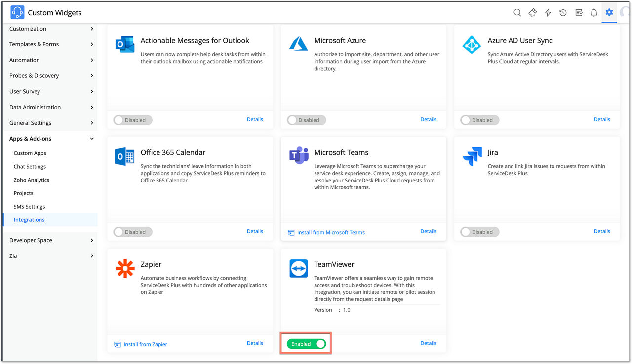This screenshot has width=632, height=364.
Task: Open the recent history clock icon
Action: pos(563,13)
